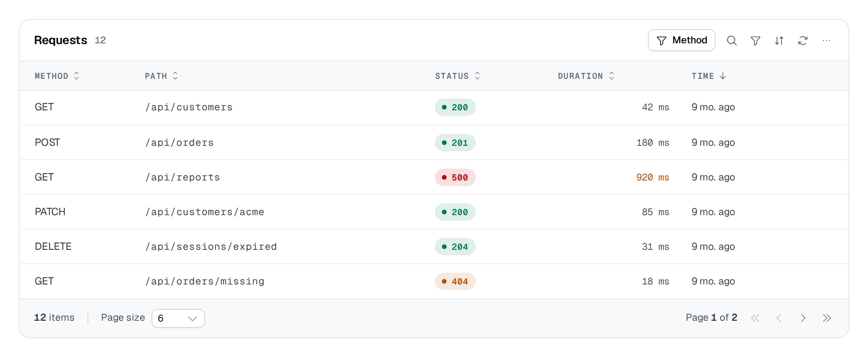Screen dimensions: 868x357
Task: Select the /api/orders/missing path
Action: click(x=205, y=281)
